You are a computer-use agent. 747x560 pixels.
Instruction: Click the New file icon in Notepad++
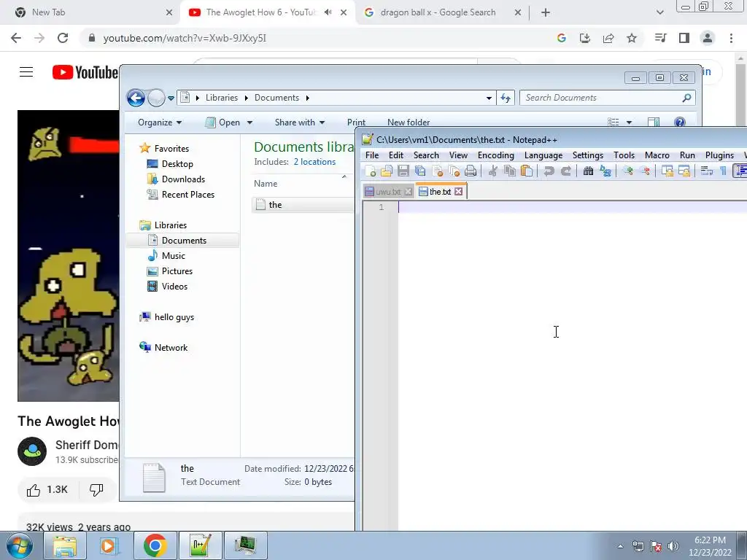click(370, 171)
